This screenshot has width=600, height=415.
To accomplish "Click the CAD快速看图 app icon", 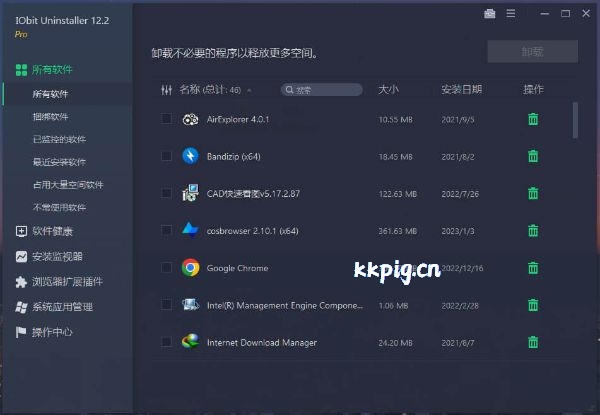I will [x=190, y=193].
